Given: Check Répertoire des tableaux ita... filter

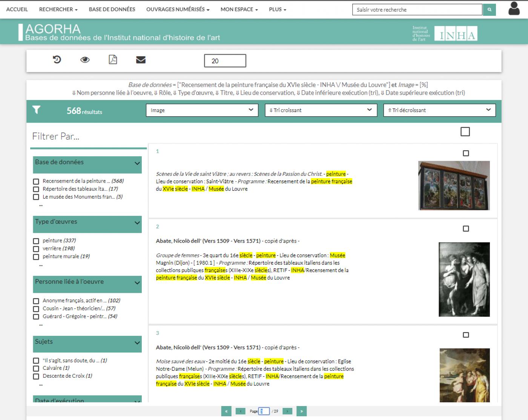Looking at the screenshot, I should click(36, 189).
